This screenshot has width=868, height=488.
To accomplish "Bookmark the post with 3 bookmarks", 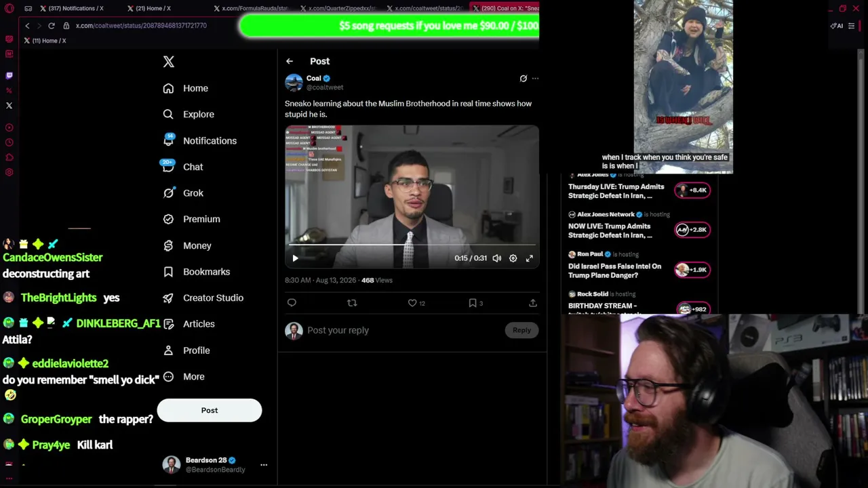I will (x=473, y=303).
